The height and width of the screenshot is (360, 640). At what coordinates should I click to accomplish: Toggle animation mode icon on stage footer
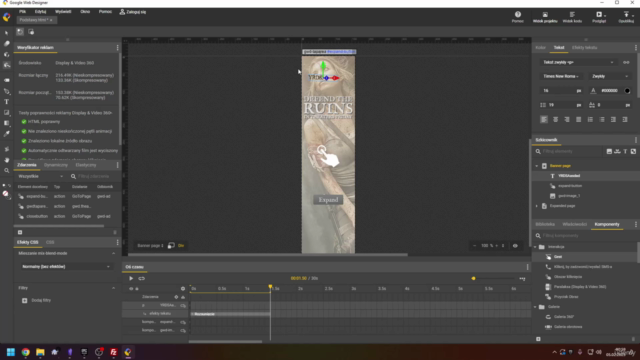171,246
